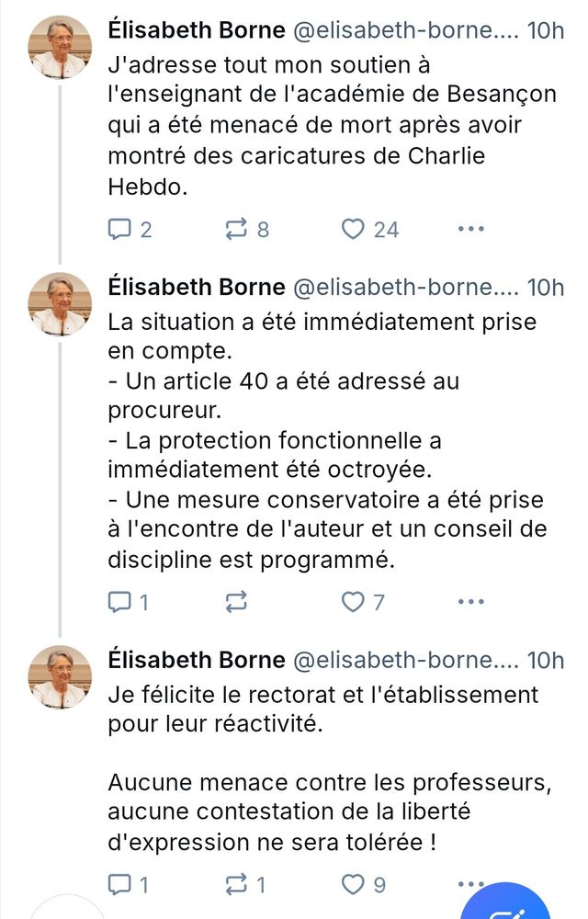Open the avatar on the third post

click(x=61, y=676)
